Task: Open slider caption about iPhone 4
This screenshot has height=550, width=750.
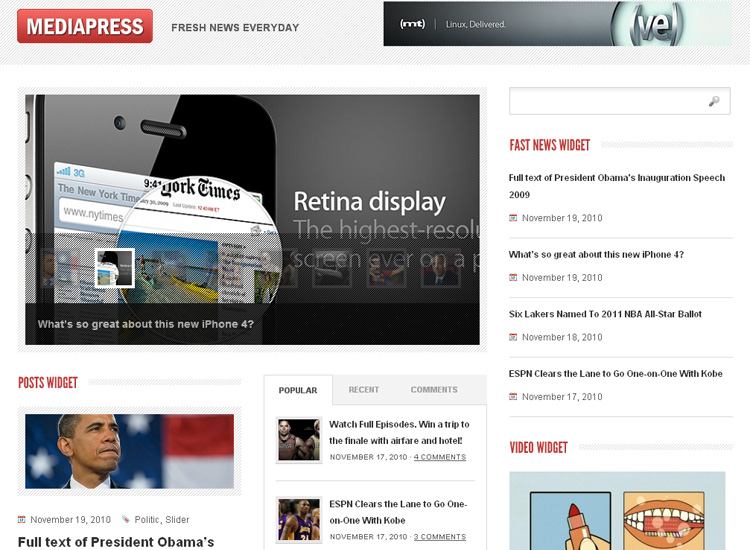Action: coord(146,324)
